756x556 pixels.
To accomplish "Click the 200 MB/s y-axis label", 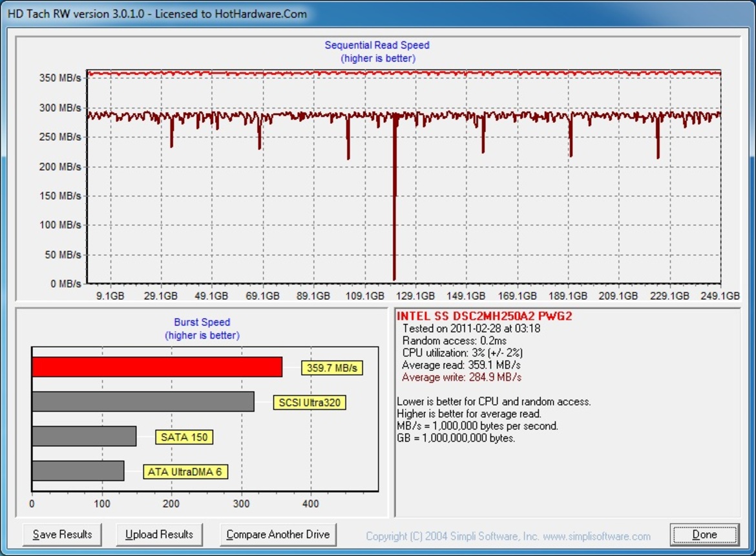I will 60,167.
